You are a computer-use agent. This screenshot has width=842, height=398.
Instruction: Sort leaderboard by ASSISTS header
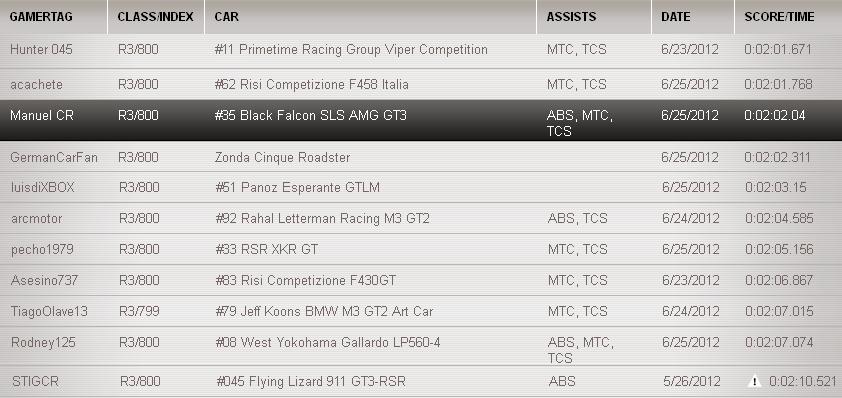(571, 17)
